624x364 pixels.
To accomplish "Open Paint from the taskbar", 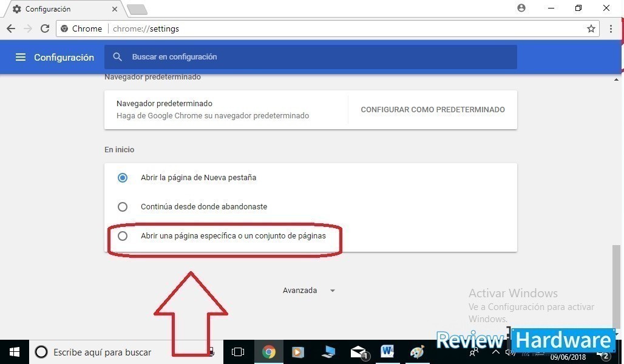I will click(x=416, y=352).
